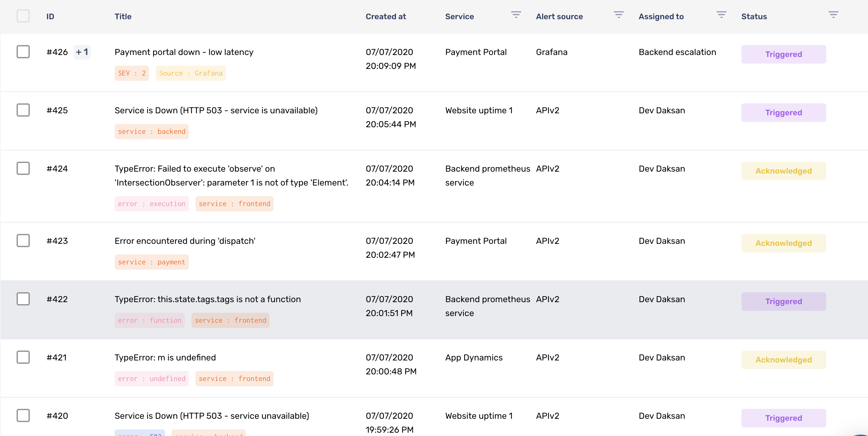Open the Assigned to column filter icon

[x=721, y=15]
